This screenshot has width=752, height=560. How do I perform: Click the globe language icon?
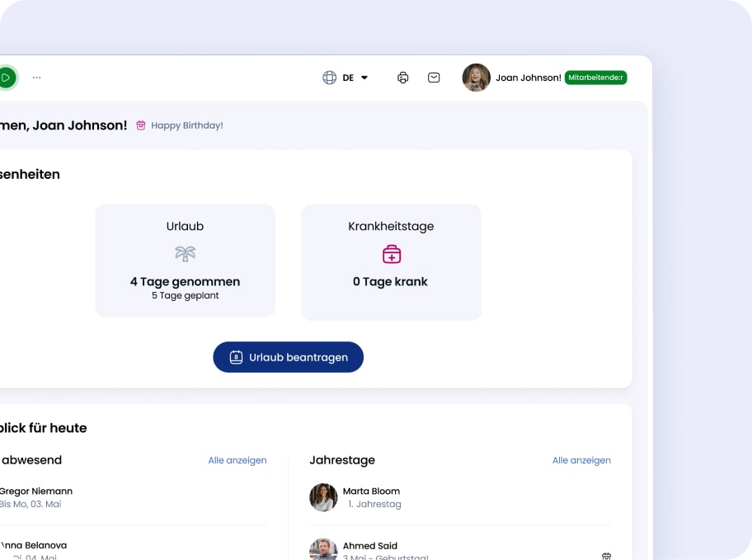click(329, 78)
